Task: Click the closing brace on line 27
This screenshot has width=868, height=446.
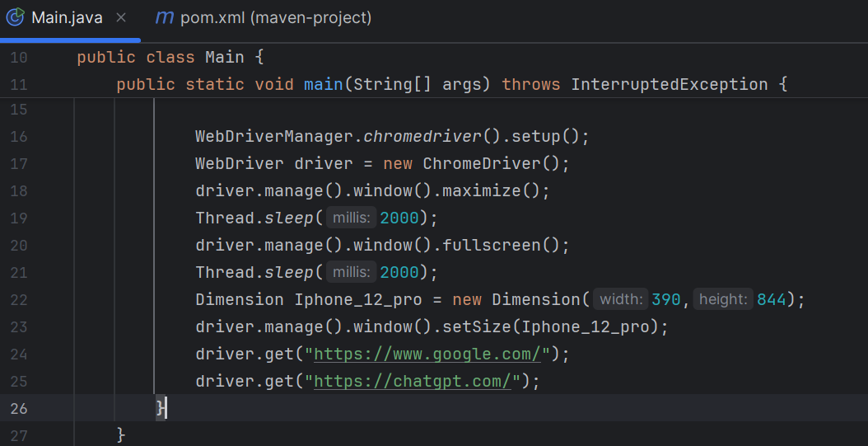Action: pyautogui.click(x=121, y=435)
